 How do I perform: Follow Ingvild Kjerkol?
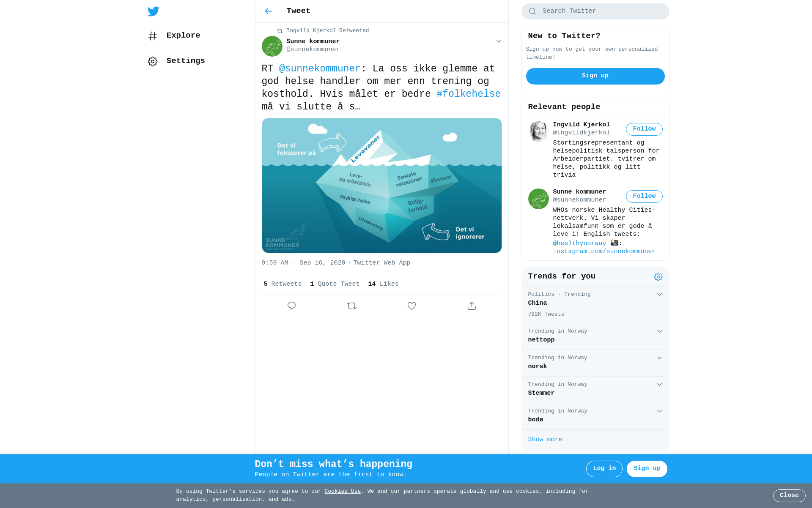coord(644,129)
